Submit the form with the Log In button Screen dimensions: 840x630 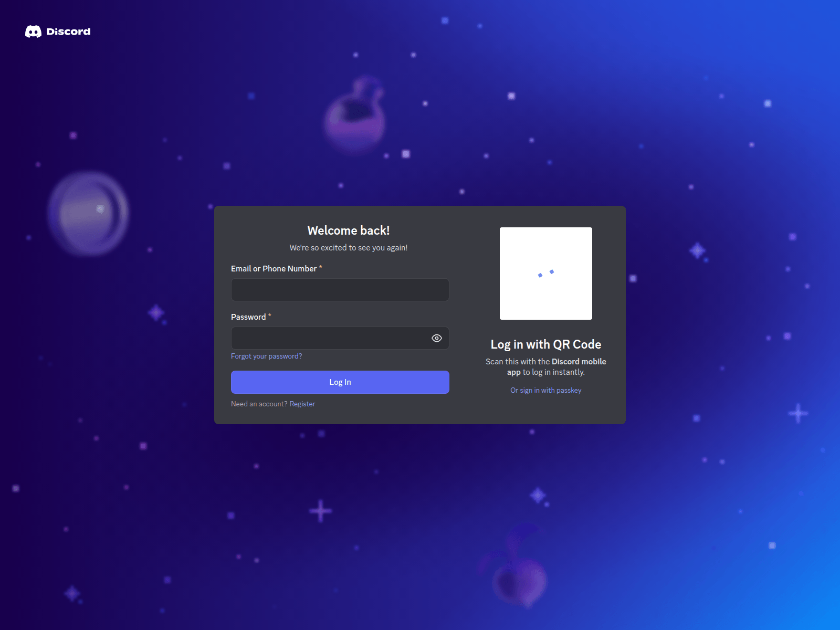tap(340, 382)
